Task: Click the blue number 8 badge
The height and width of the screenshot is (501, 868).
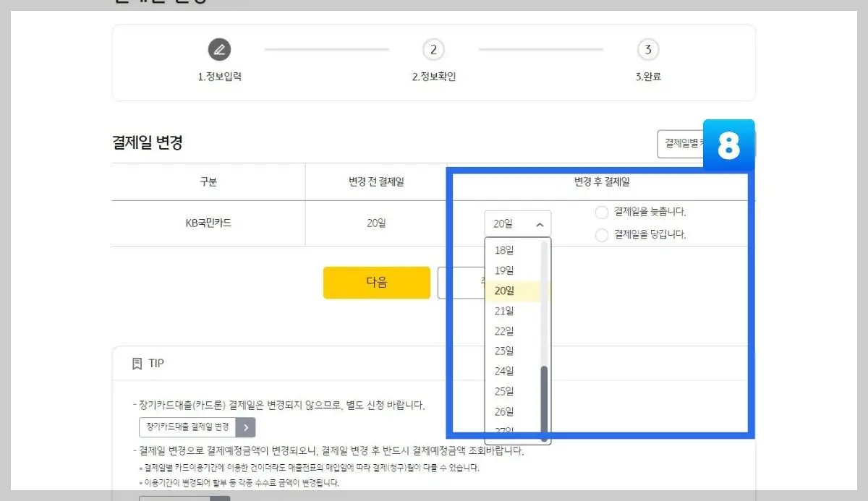Action: pos(729,144)
